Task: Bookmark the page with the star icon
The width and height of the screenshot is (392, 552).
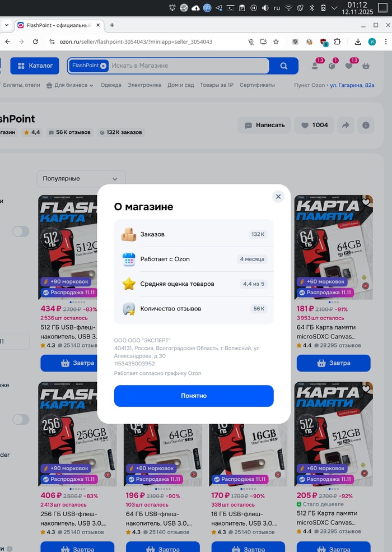Action: 276,41
